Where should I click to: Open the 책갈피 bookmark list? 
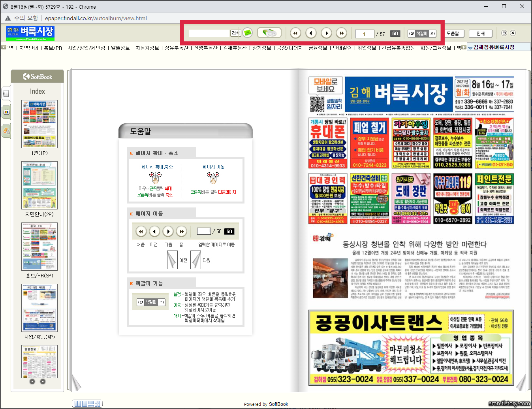422,34
